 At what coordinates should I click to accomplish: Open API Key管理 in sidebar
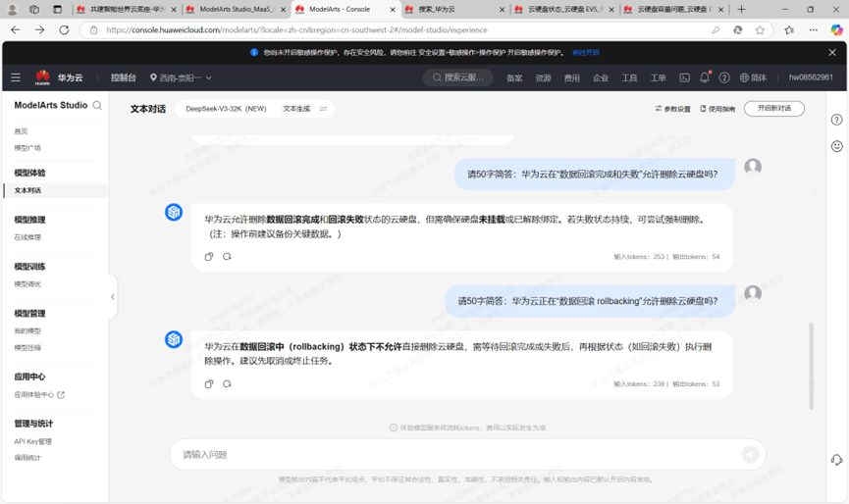33,442
